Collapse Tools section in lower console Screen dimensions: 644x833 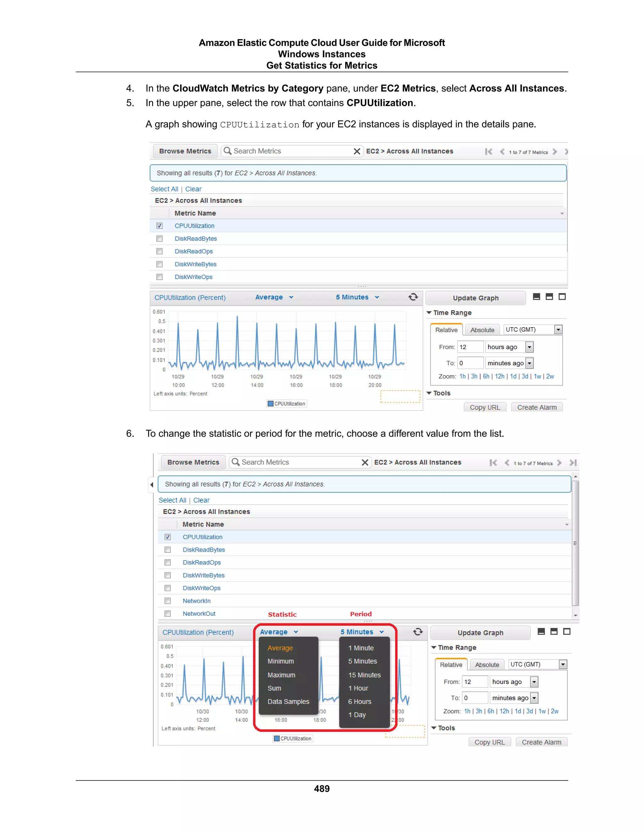[434, 728]
